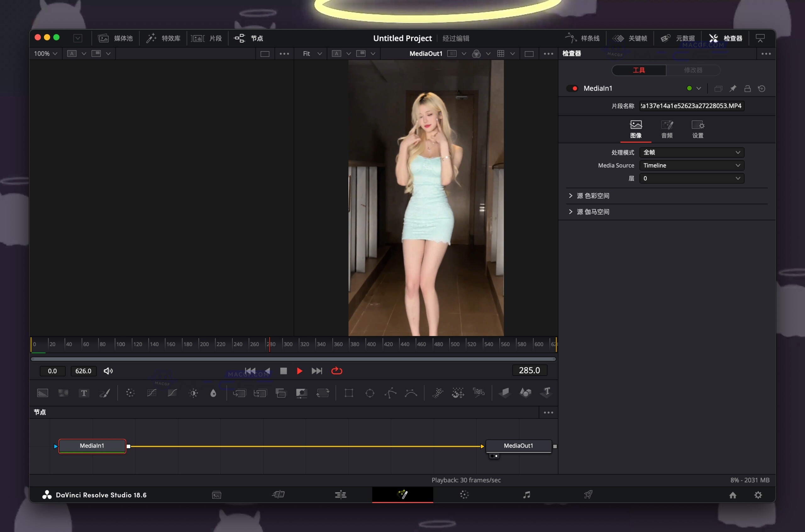Open the Fairlight audio page
The width and height of the screenshot is (805, 532).
click(526, 495)
